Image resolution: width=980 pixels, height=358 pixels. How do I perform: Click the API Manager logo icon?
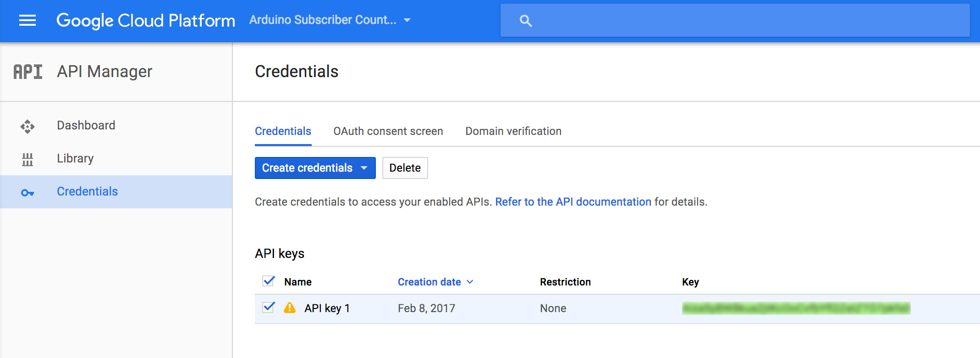[28, 72]
